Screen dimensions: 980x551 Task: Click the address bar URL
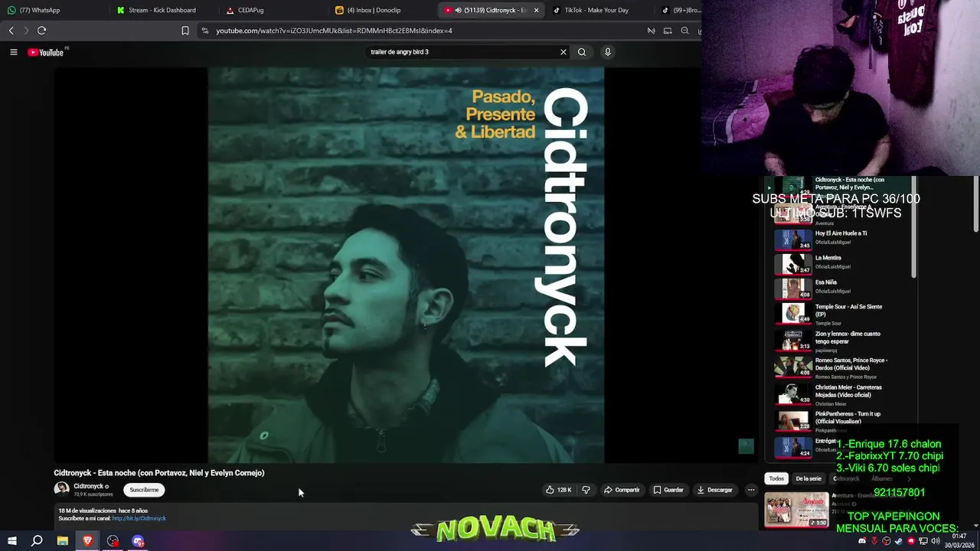pyautogui.click(x=334, y=31)
